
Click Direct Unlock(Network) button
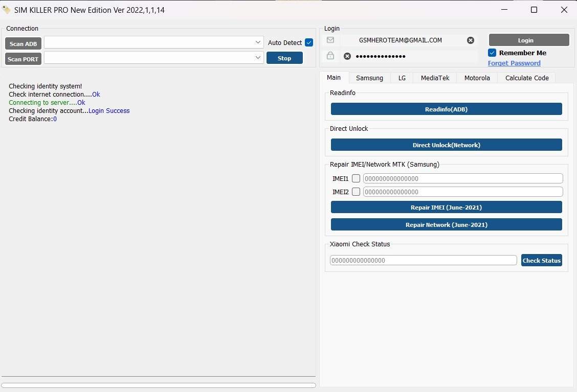(447, 145)
